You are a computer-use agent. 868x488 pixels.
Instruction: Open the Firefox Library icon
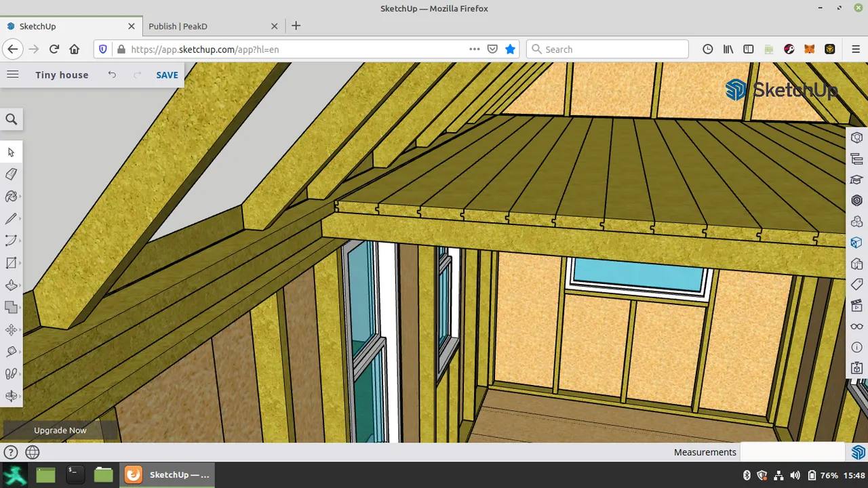(728, 49)
